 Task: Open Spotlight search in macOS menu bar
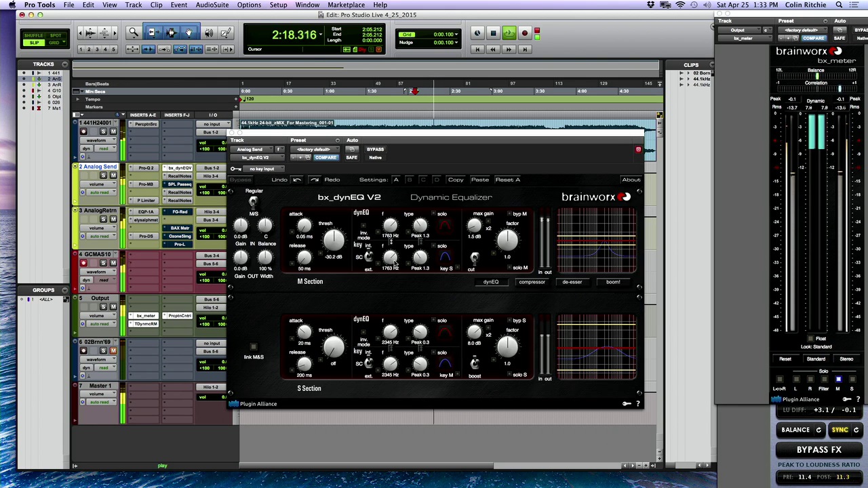839,5
